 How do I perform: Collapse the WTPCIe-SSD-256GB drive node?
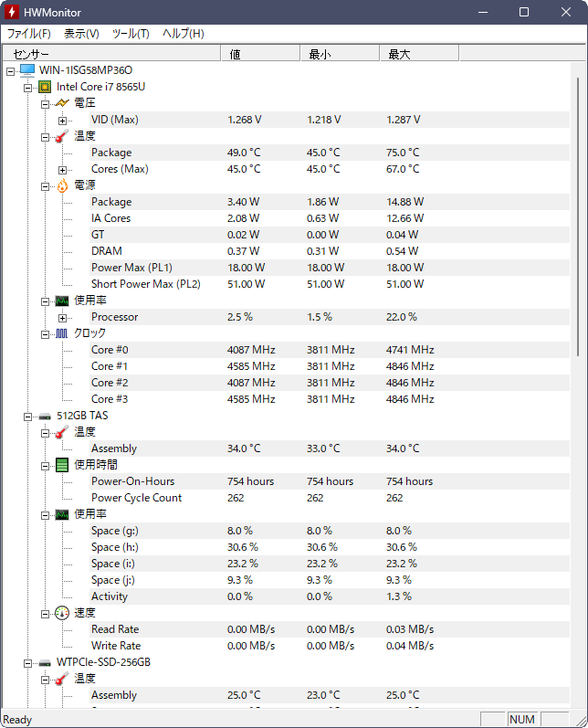coord(27,663)
